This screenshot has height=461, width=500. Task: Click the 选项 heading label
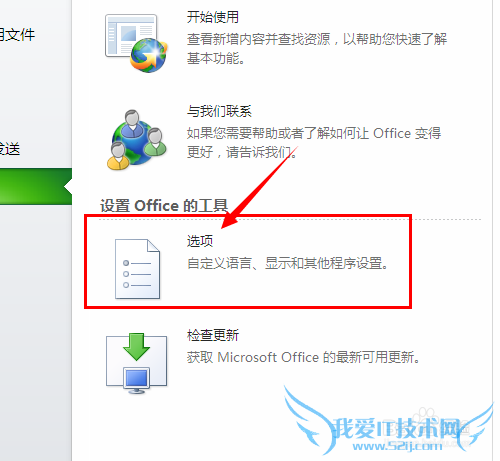pos(200,241)
